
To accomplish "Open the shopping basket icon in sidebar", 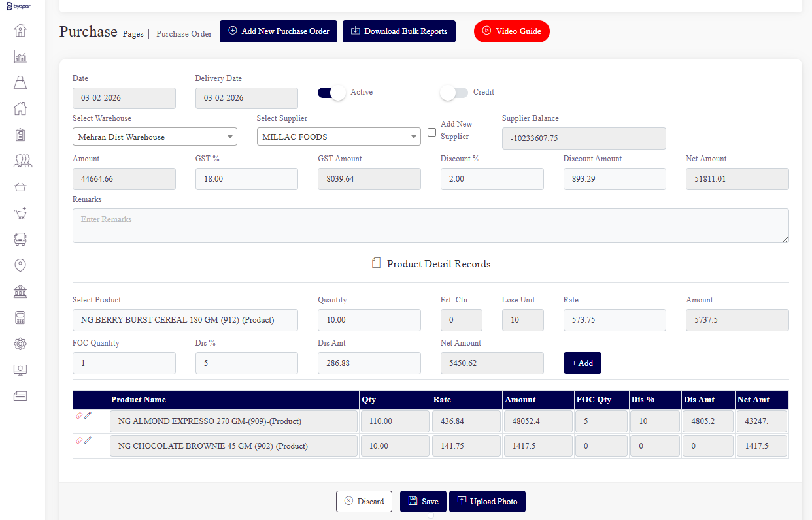I will coord(20,187).
